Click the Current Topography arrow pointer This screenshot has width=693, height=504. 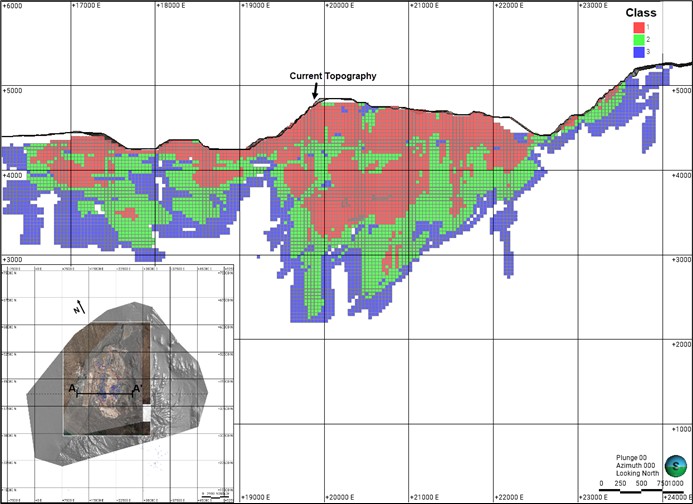(x=315, y=91)
